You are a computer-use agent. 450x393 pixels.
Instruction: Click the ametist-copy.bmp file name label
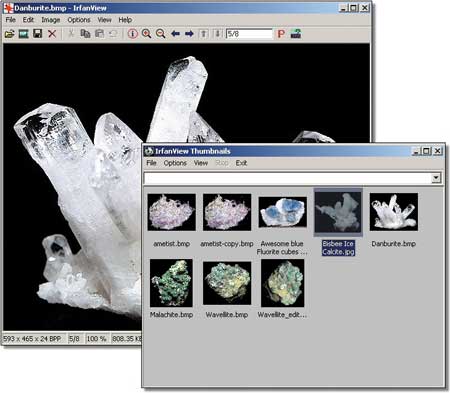(x=227, y=244)
